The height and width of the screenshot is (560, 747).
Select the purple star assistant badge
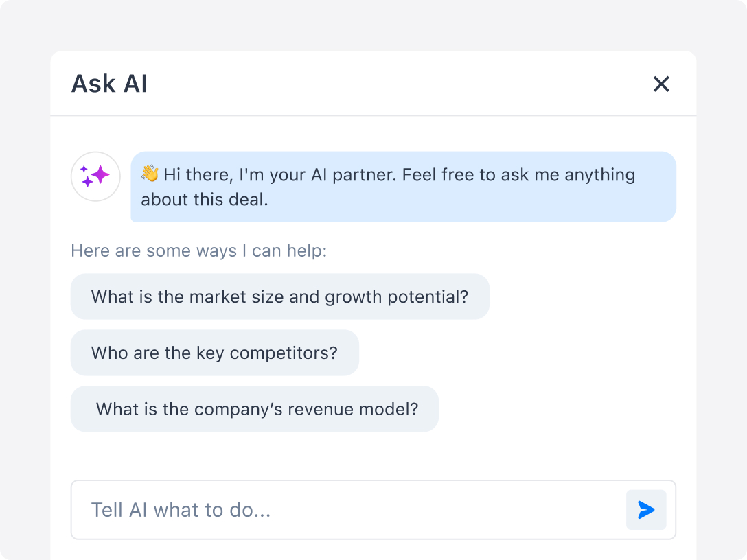point(95,176)
